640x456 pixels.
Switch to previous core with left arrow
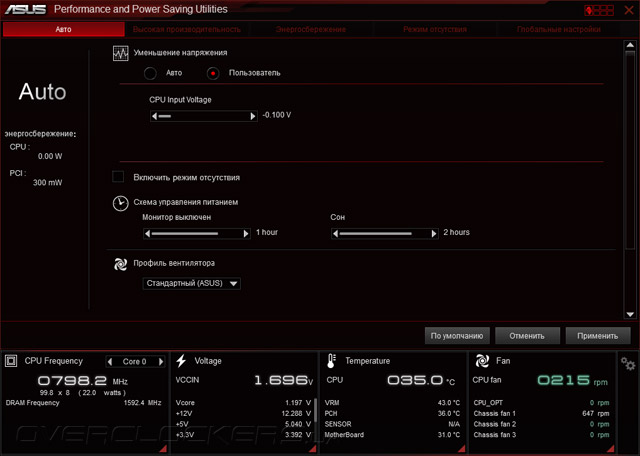tap(109, 361)
